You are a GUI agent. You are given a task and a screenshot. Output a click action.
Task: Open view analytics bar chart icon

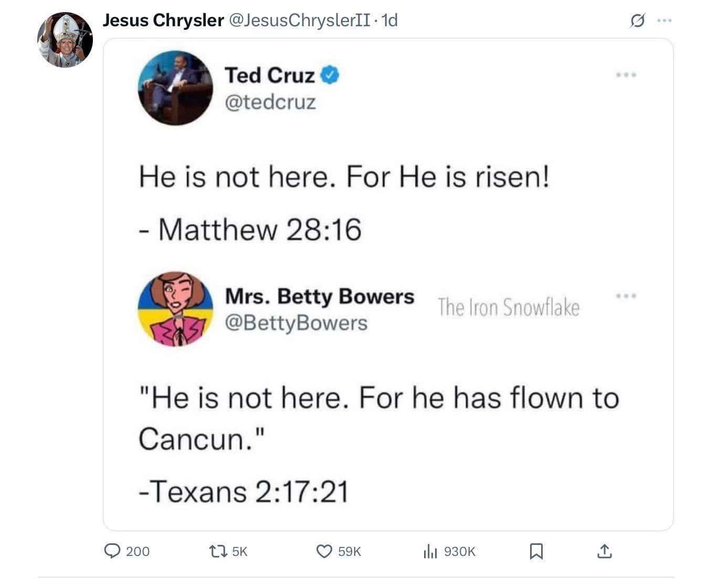coord(430,551)
